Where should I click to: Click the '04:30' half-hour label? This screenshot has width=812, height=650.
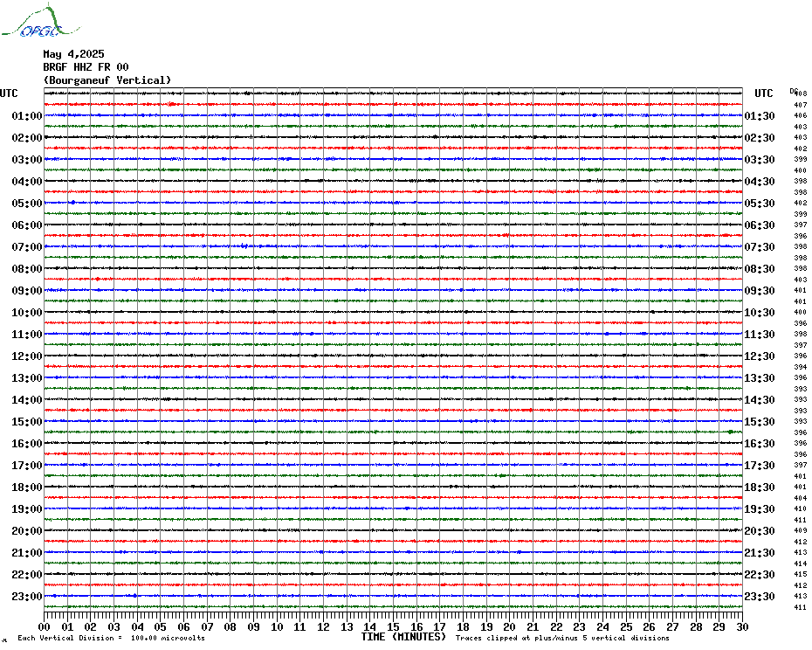(760, 182)
